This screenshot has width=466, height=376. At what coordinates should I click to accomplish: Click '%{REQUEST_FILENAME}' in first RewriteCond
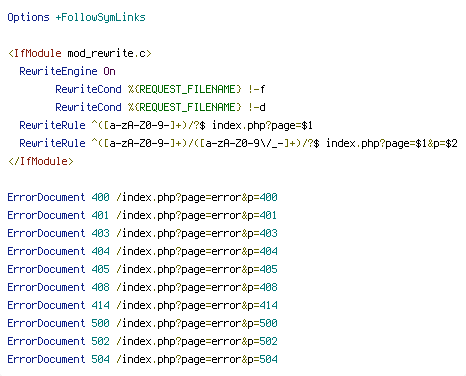(184, 89)
